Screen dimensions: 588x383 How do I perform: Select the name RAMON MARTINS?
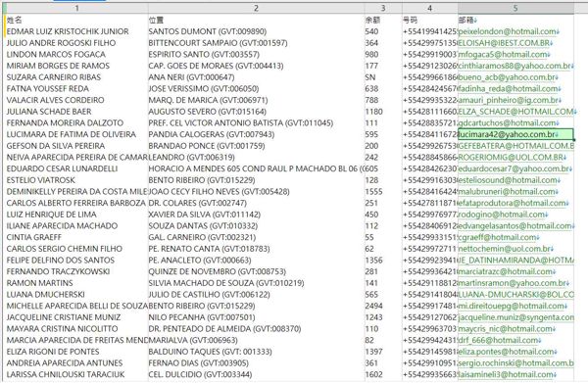click(40, 283)
